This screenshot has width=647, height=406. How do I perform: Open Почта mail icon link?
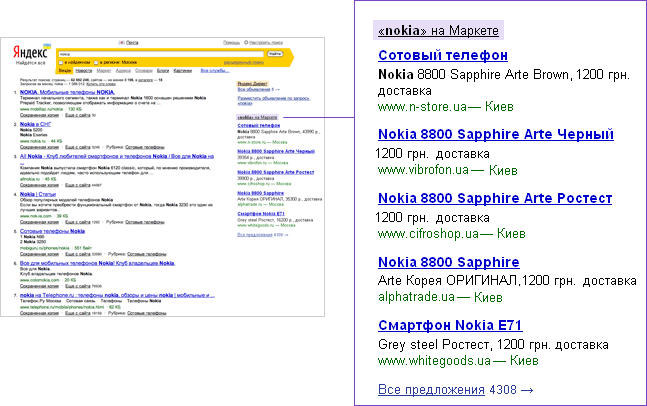(129, 42)
